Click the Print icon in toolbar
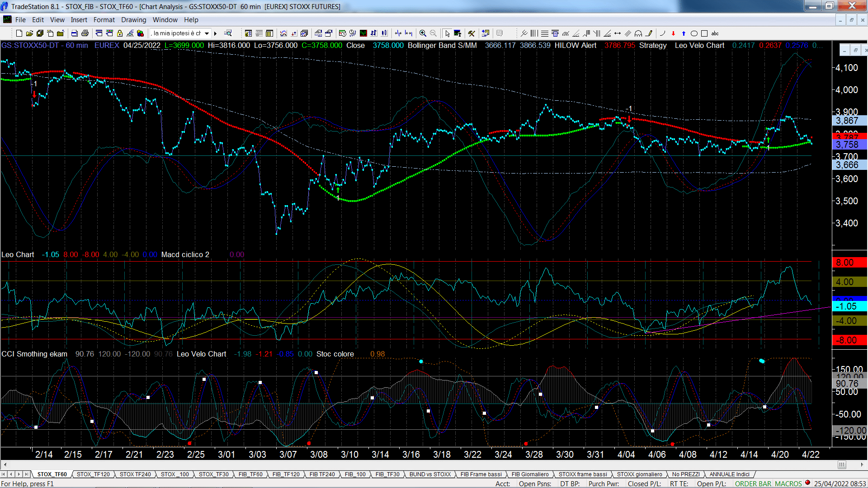The height and width of the screenshot is (488, 868). (x=85, y=33)
